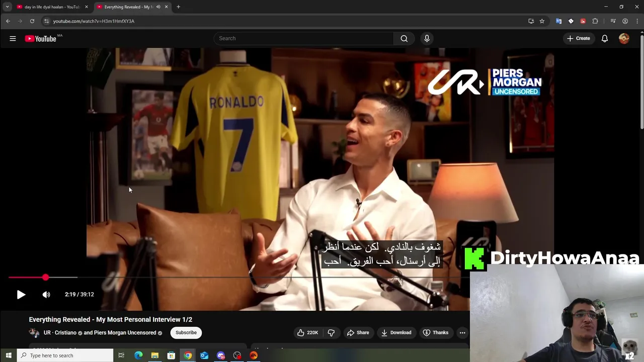Mute the tab via its audio icon

(158, 7)
